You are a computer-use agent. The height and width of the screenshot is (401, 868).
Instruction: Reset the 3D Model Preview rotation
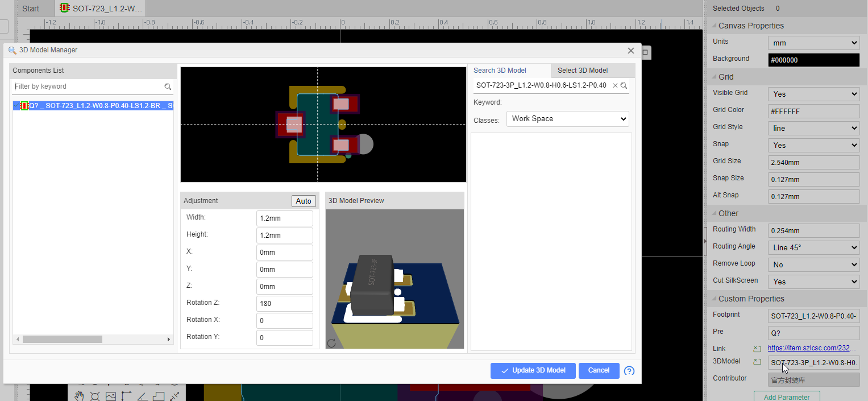click(331, 343)
